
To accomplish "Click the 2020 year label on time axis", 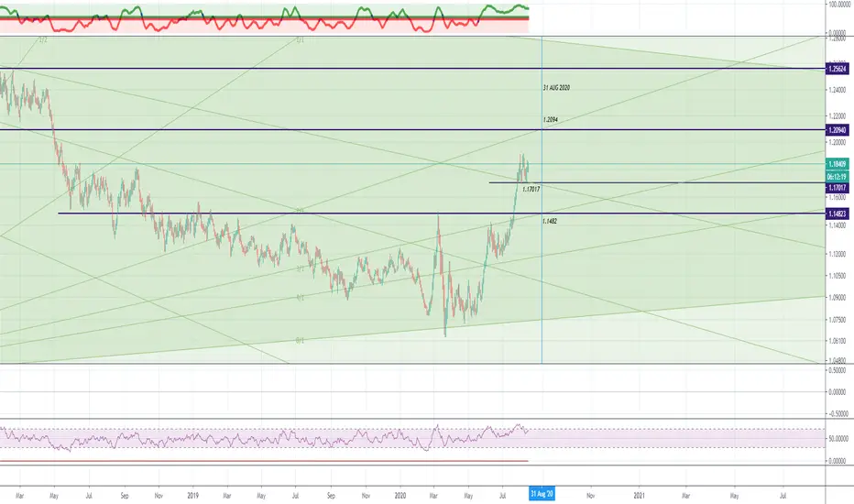I will pyautogui.click(x=400, y=496).
